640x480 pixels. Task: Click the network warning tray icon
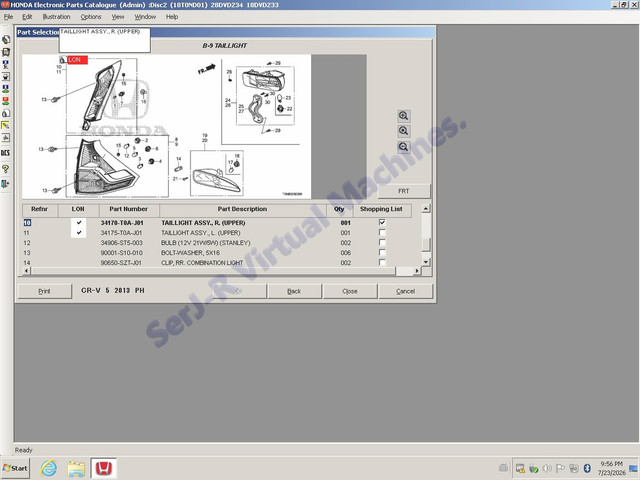click(520, 469)
